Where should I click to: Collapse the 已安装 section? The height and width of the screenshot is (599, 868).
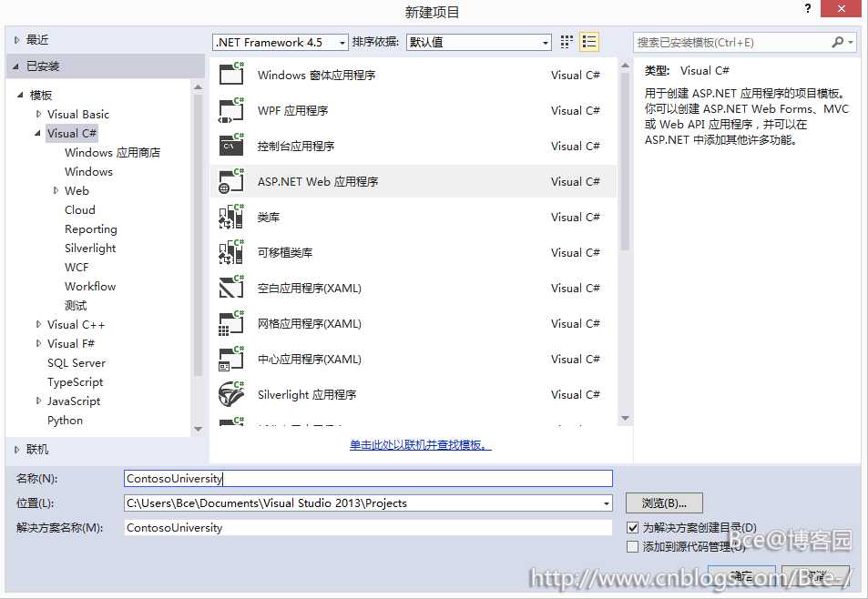coord(16,66)
